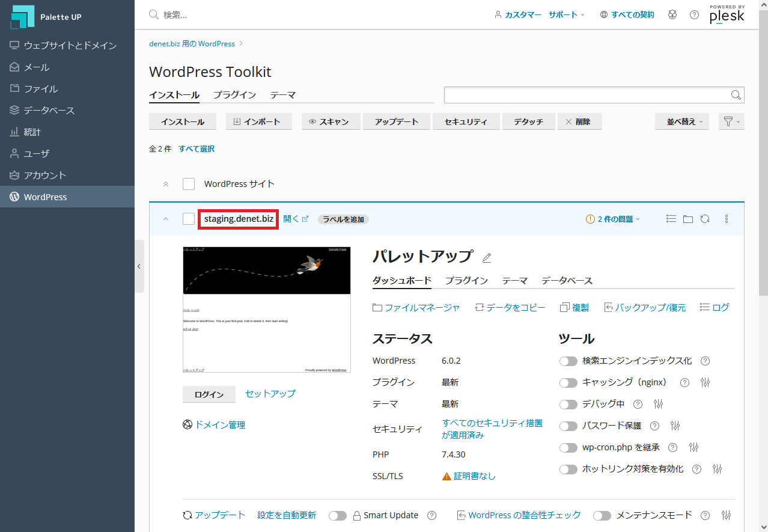Open the すべての契約 link
The height and width of the screenshot is (532, 768).
pos(627,14)
